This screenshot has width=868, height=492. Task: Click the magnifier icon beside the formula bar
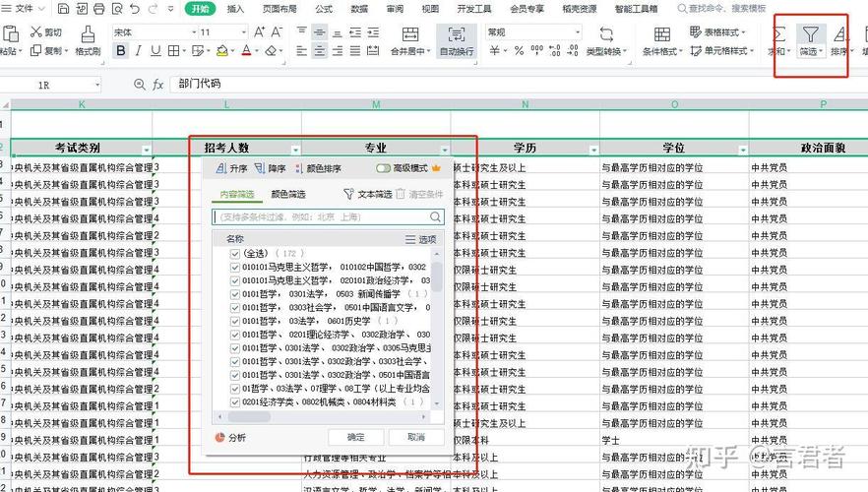pos(140,84)
